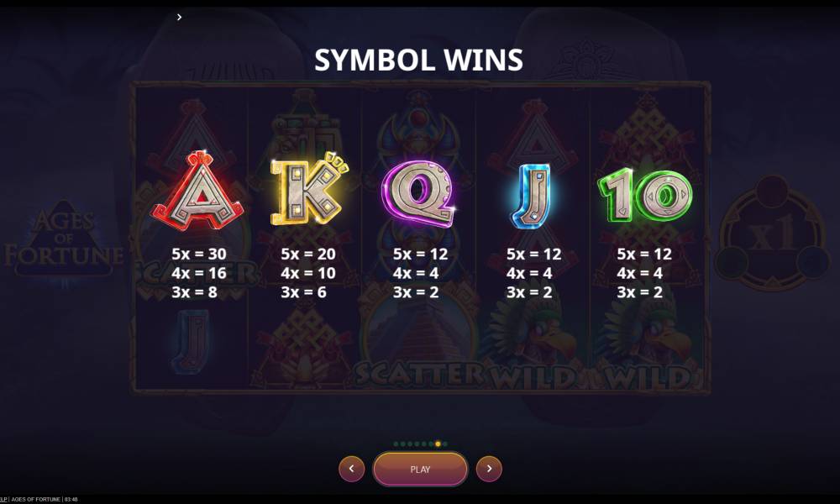Click the A symbol 5x = 30 payout
Screen dimensions: 840x504
(199, 254)
